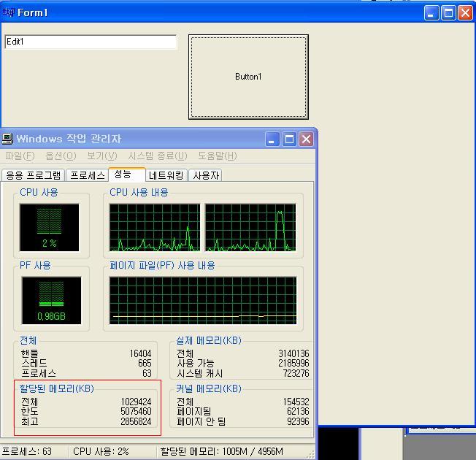This screenshot has width=476, height=460.
Task: Click the CPU 사용 usage gauge
Action: 50,227
